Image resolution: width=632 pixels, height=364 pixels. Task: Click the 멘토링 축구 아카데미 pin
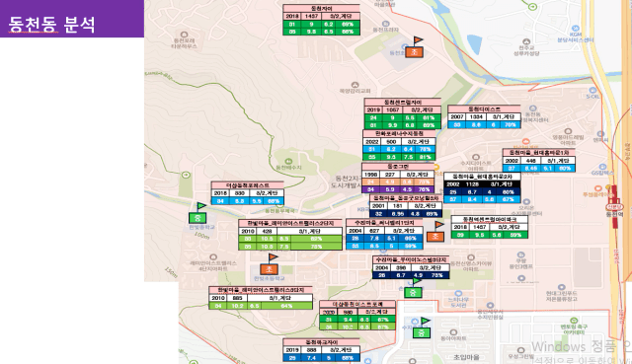coord(574,321)
